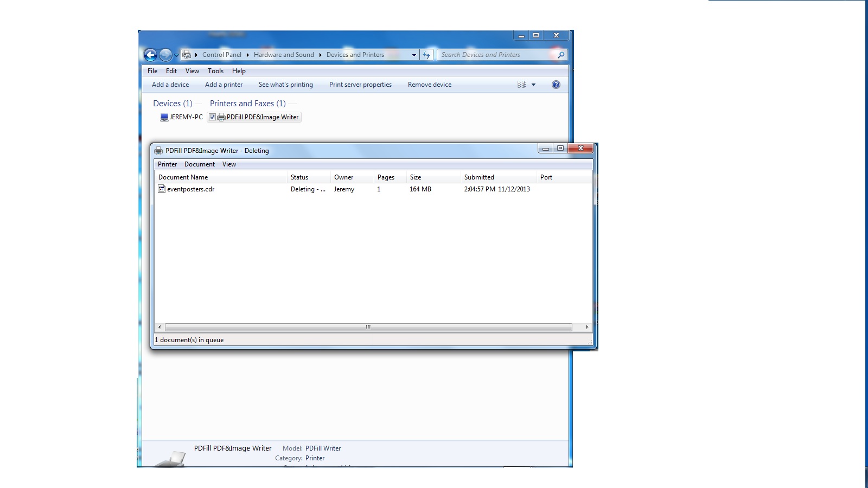Expand the view options dropdown arrow
Viewport: 868px width, 488px height.
pos(533,85)
